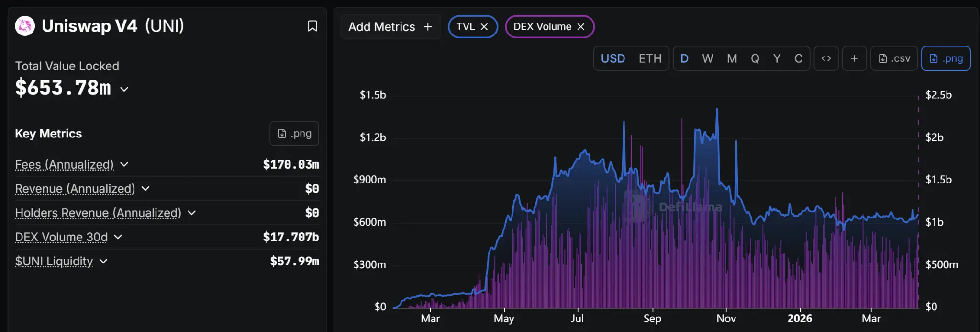980x332 pixels.
Task: Open the Add Metrics menu
Action: pos(390,27)
